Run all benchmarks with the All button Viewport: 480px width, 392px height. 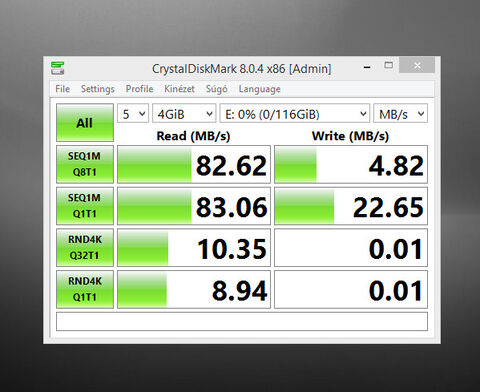click(x=85, y=123)
